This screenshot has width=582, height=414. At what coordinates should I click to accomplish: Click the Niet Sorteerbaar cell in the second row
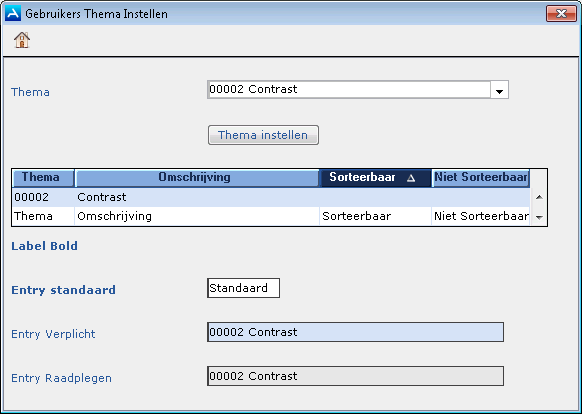(481, 216)
